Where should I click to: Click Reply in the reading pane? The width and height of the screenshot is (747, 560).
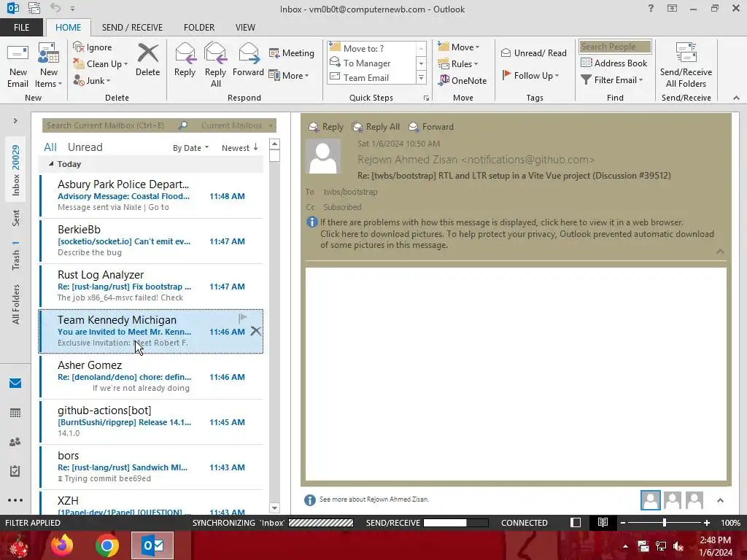point(326,127)
